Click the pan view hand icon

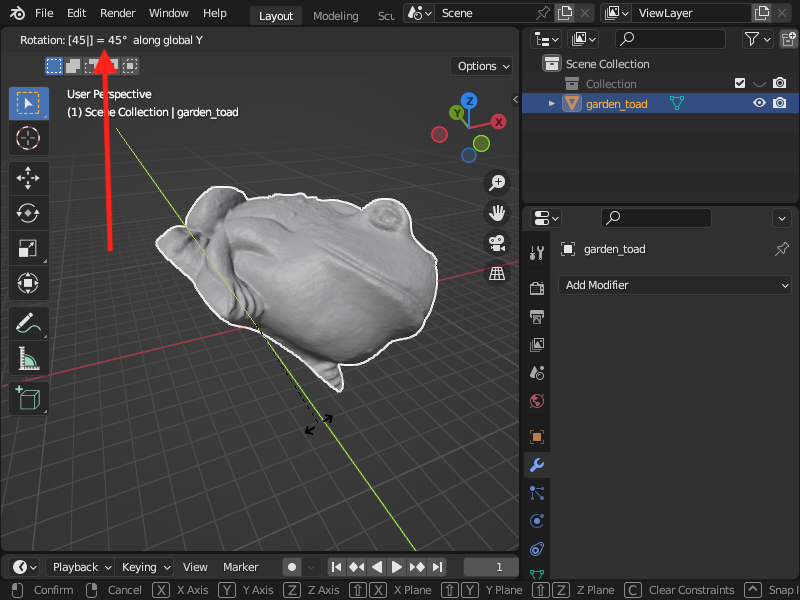496,213
